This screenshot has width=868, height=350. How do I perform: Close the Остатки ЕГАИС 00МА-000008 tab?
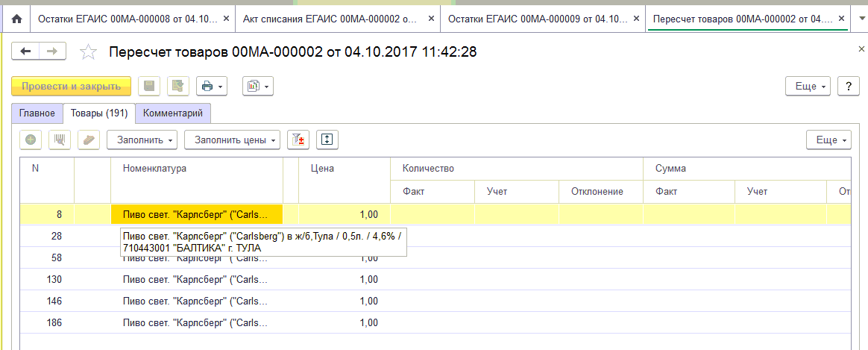tap(226, 18)
